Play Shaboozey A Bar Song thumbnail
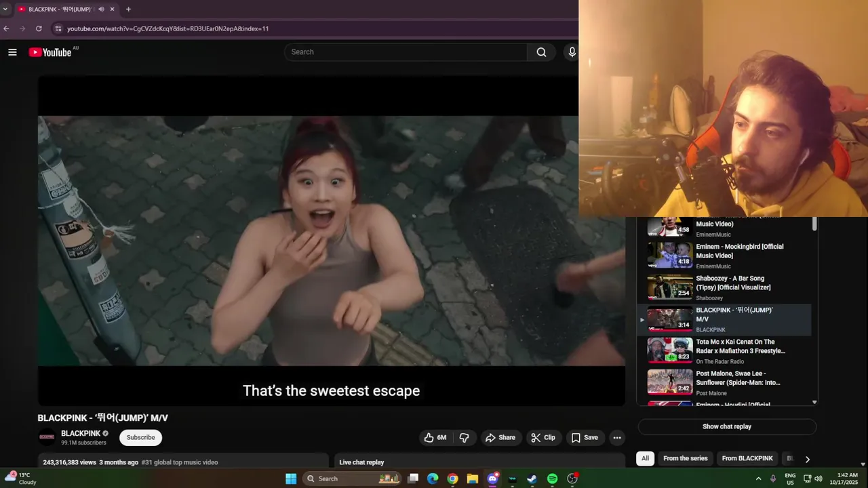The width and height of the screenshot is (868, 488). 670,287
